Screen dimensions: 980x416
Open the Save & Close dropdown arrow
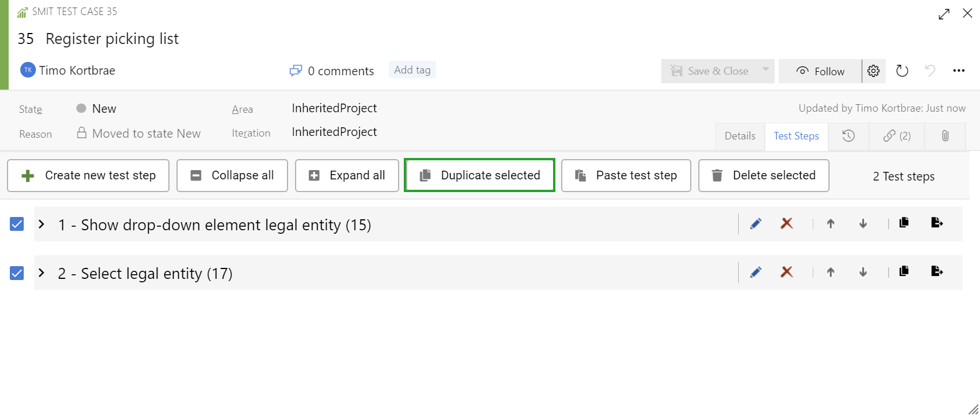coord(766,70)
